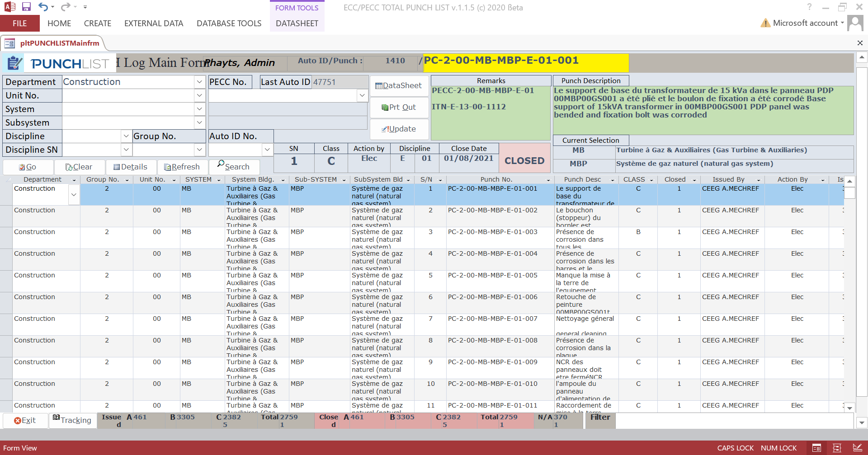The width and height of the screenshot is (868, 455).
Task: Open the SYSTEM column header filter arrow
Action: (x=219, y=180)
